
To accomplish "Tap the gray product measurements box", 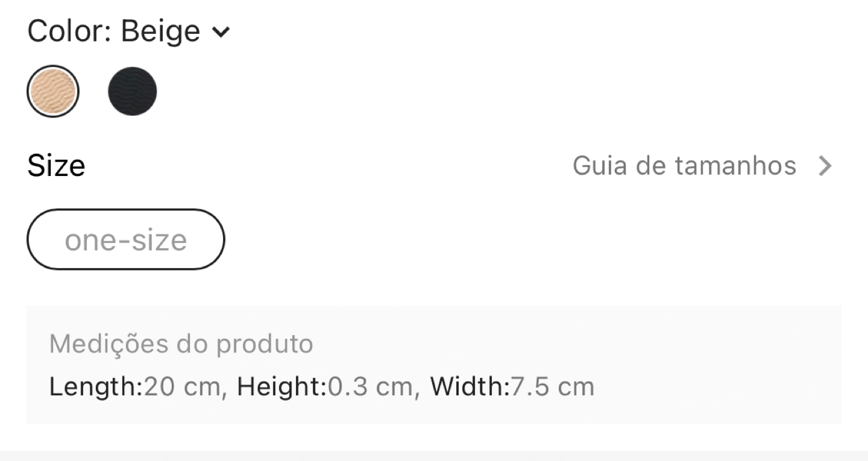I will pyautogui.click(x=433, y=365).
